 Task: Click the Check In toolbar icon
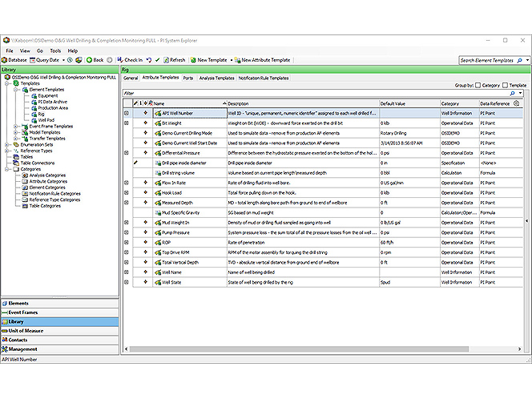coord(120,60)
